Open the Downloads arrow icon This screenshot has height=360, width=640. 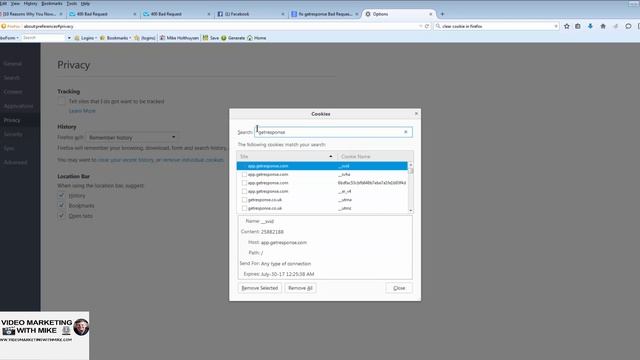pyautogui.click(x=590, y=26)
